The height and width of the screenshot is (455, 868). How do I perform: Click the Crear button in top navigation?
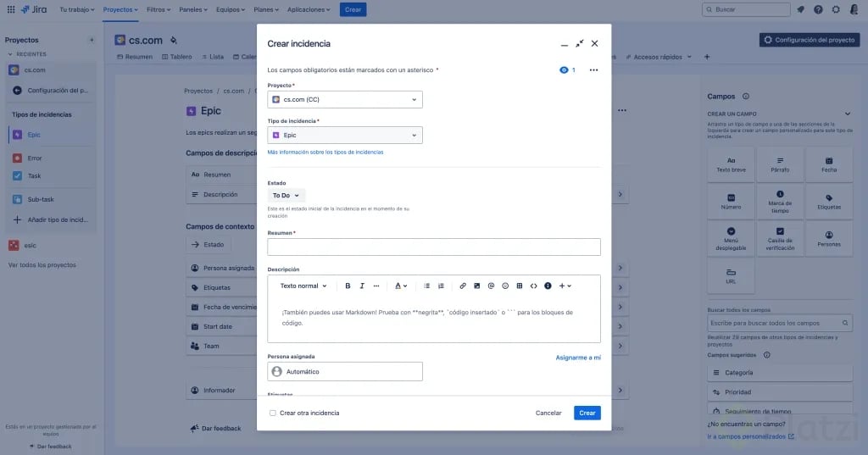point(353,9)
